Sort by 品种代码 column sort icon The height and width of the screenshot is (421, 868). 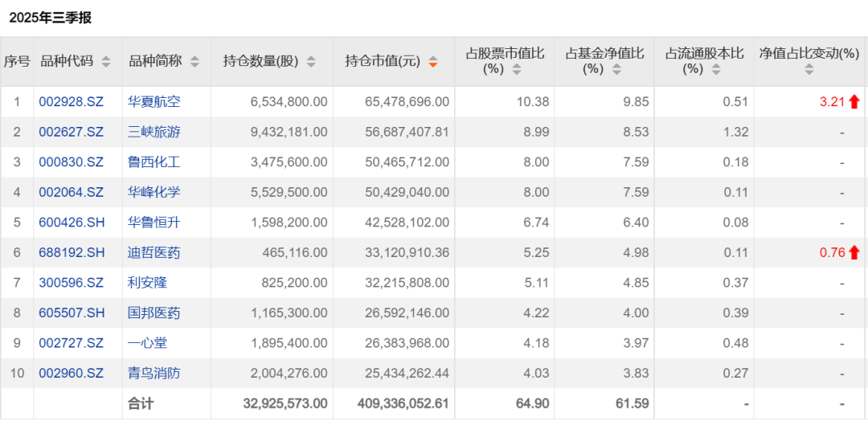coord(106,62)
